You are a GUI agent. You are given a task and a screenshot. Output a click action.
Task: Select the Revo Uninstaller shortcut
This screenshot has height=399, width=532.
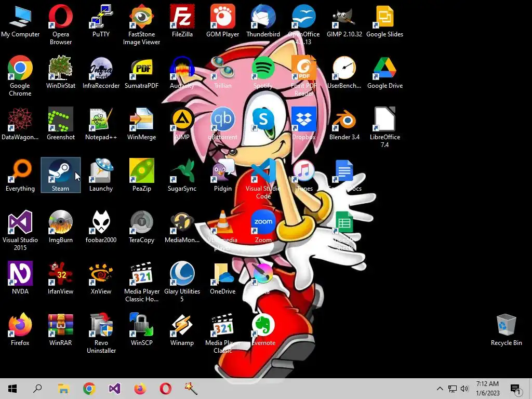(101, 325)
